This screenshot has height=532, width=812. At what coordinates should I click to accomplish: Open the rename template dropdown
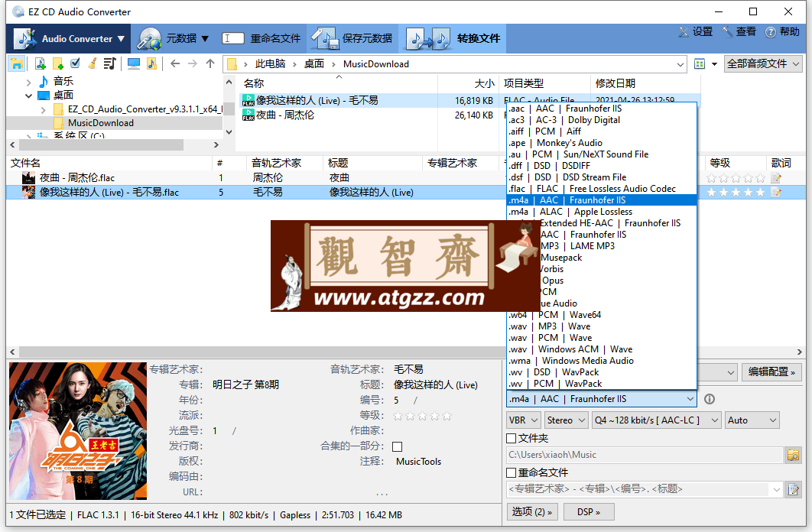pos(776,489)
